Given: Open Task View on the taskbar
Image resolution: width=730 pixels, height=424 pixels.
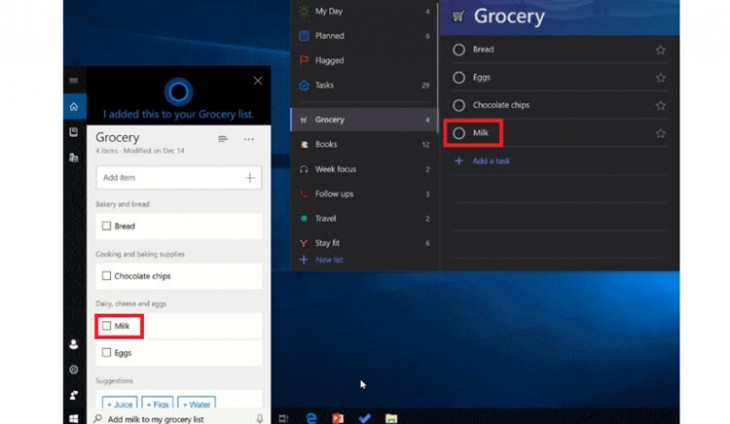Looking at the screenshot, I should 284,418.
